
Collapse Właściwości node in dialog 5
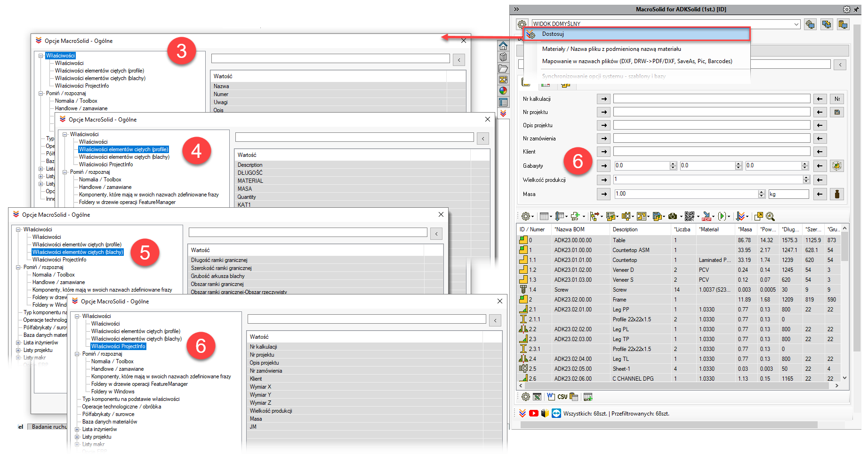coord(18,229)
